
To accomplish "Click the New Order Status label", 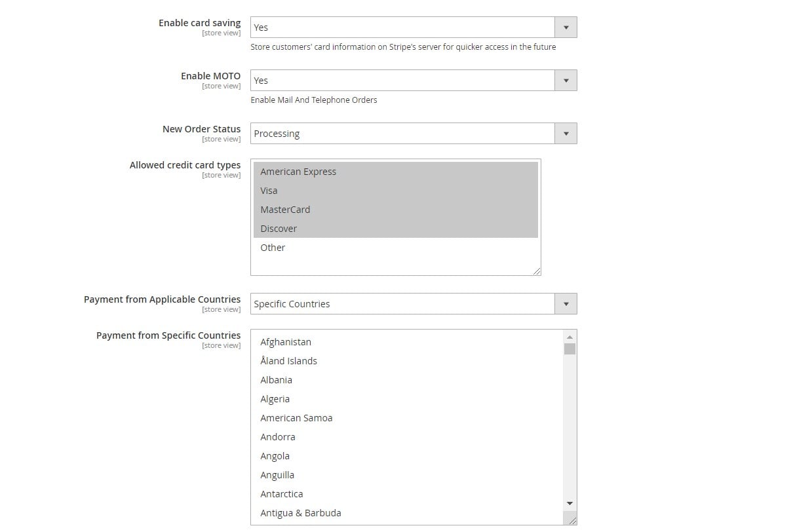I will click(201, 129).
